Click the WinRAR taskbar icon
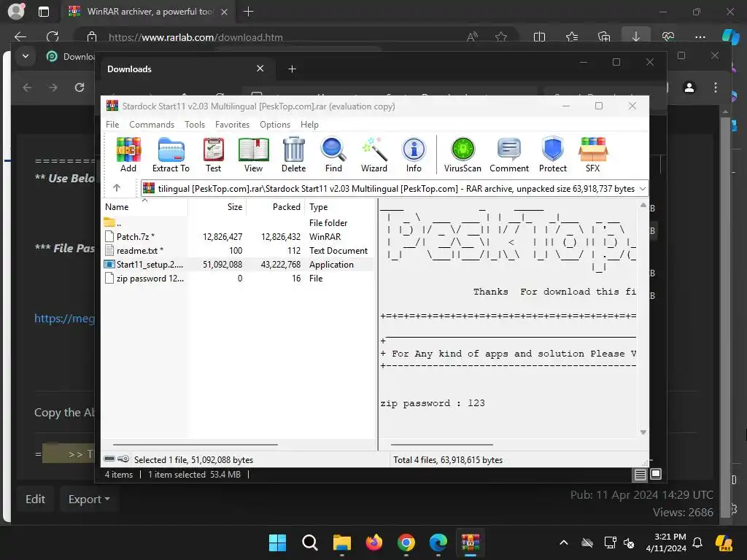 471,542
